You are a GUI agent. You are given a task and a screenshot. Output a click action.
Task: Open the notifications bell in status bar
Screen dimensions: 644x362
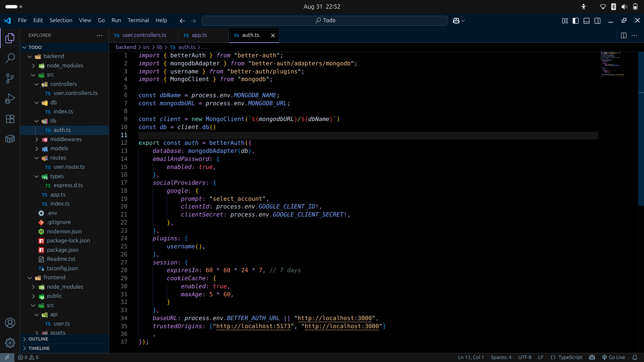(x=635, y=357)
